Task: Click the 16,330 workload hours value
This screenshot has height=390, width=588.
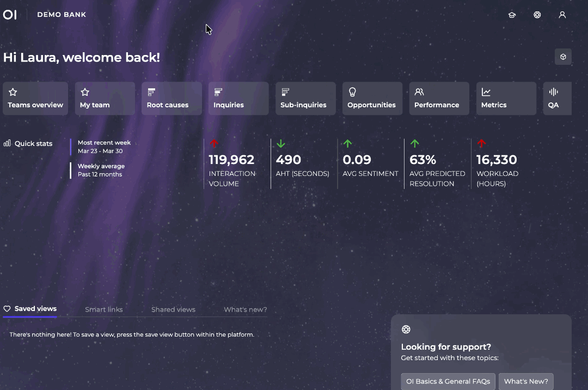Action: (497, 160)
